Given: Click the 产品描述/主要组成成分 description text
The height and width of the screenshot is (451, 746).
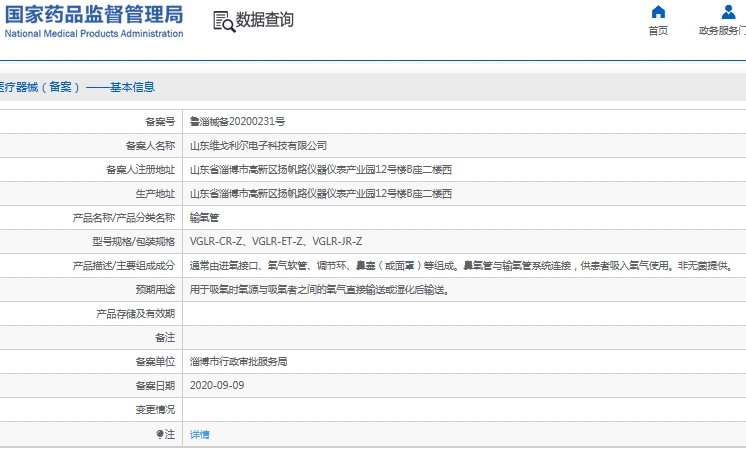Looking at the screenshot, I should (x=462, y=266).
